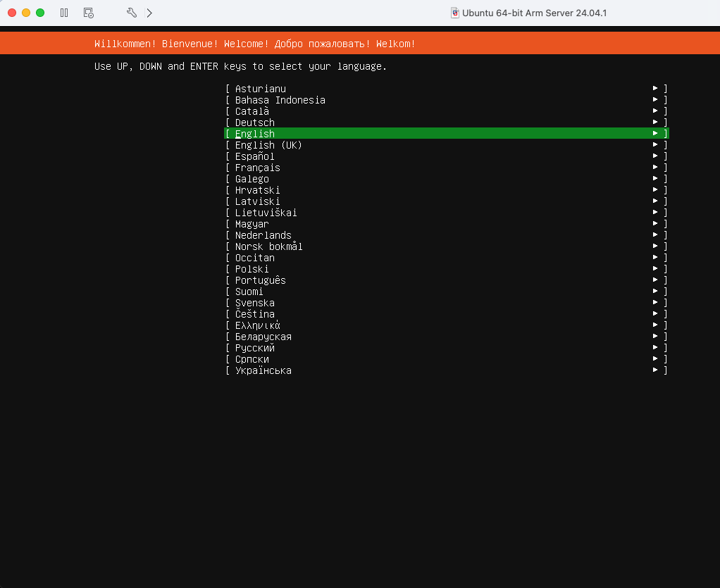
Task: Select Nederlands language
Action: [x=447, y=235]
